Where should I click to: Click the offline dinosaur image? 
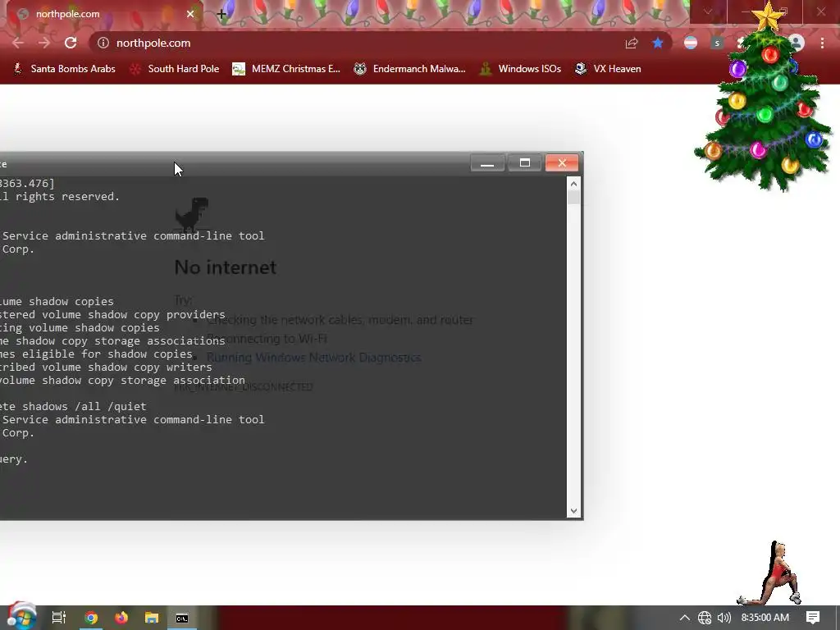[x=192, y=214]
